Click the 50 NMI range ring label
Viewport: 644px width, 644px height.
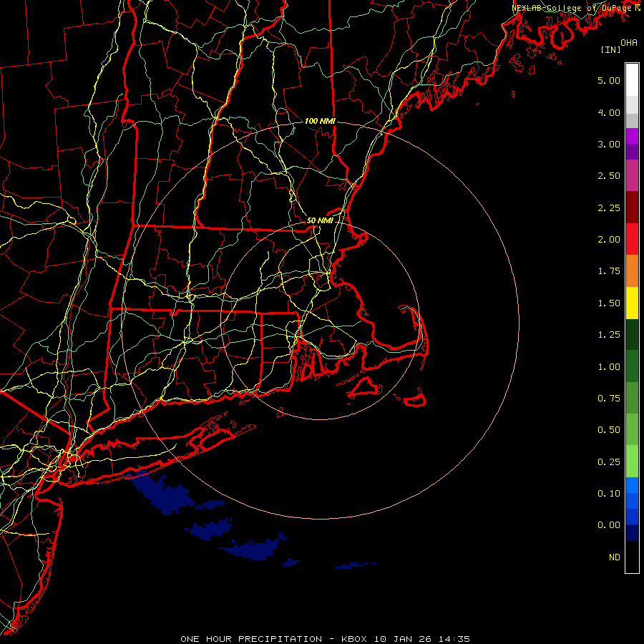320,220
